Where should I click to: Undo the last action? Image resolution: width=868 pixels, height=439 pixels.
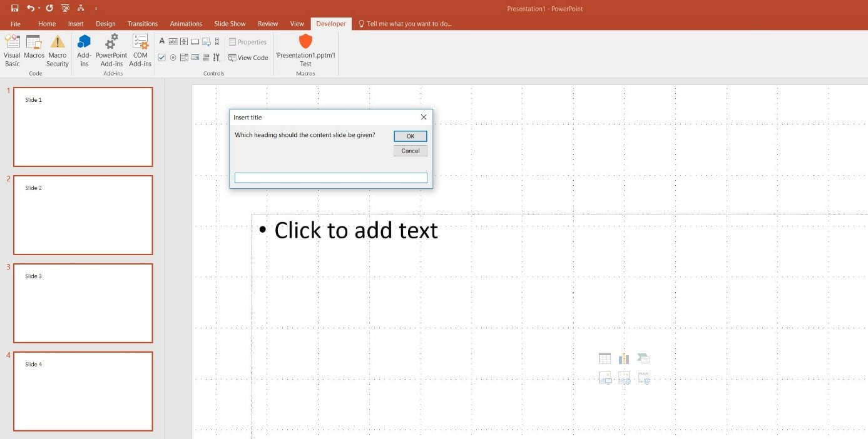(x=31, y=8)
